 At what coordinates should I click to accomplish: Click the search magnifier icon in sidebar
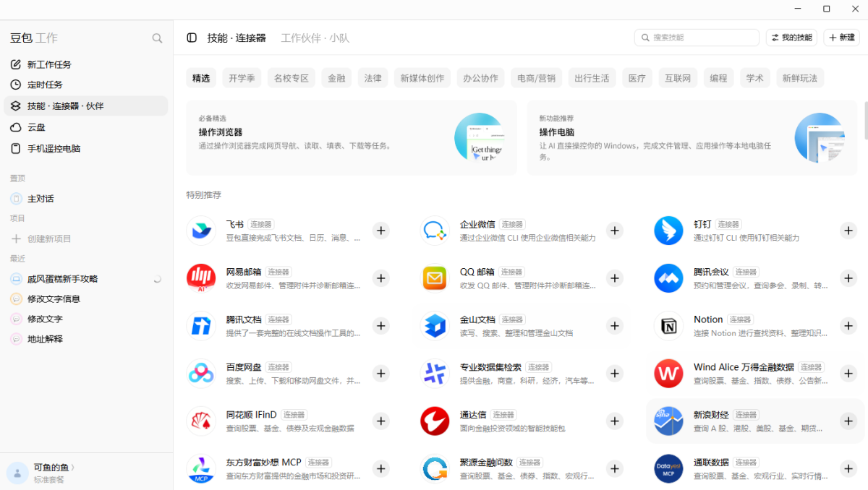157,38
